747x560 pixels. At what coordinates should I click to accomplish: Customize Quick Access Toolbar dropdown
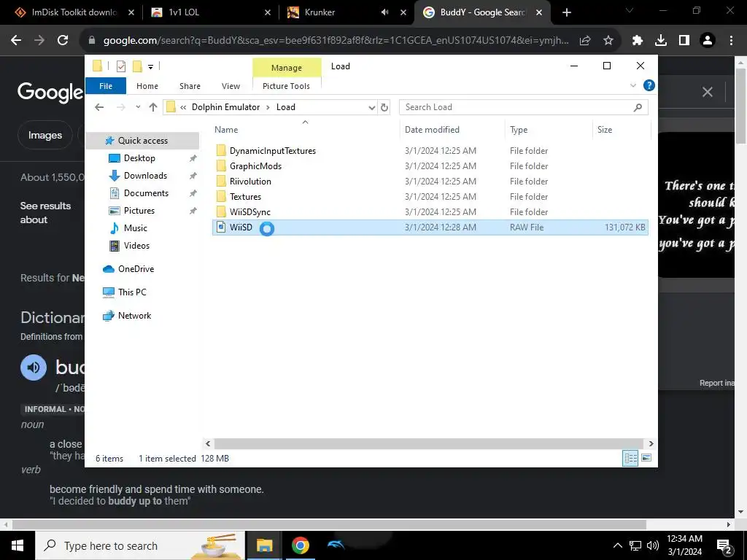[x=150, y=66]
